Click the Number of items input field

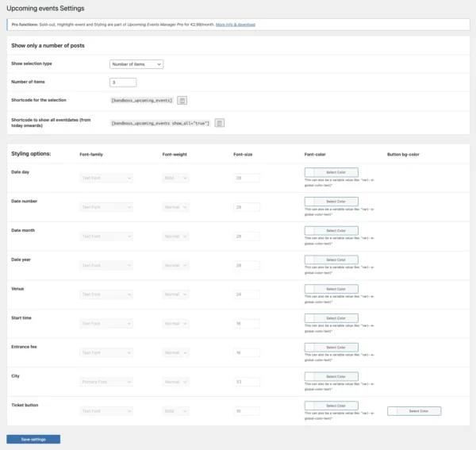coord(123,83)
